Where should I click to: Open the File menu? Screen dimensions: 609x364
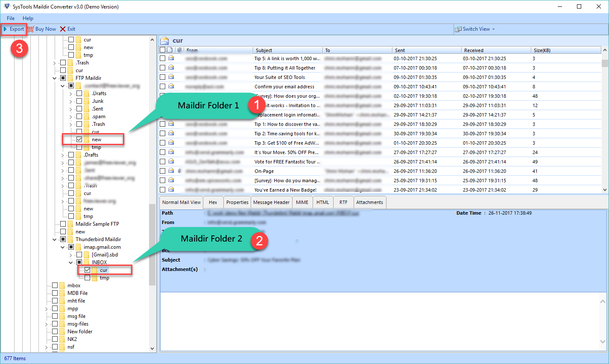(11, 18)
